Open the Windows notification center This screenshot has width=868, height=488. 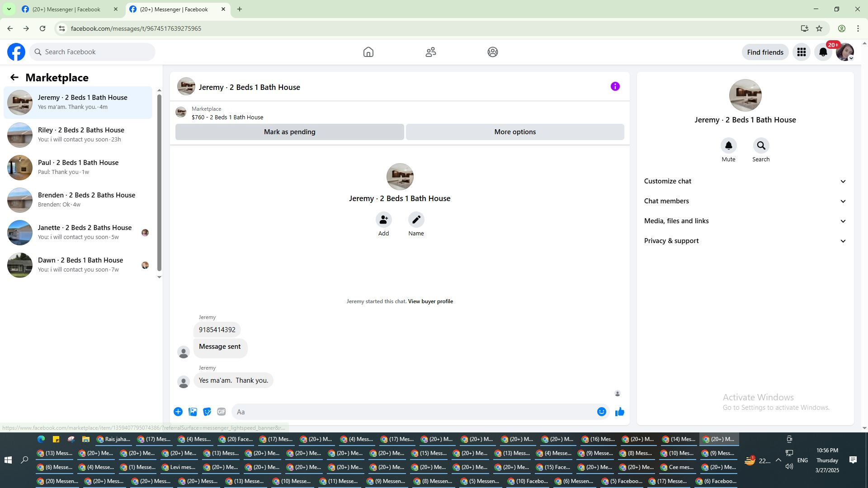853,460
